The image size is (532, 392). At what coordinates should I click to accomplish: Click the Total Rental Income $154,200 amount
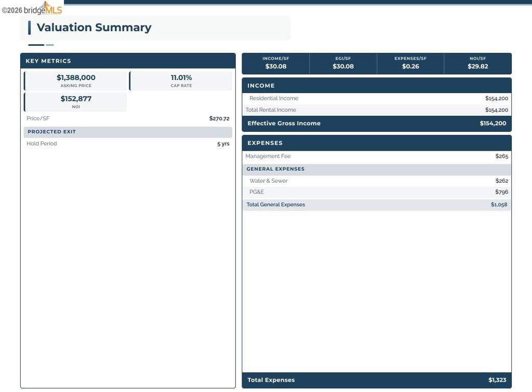tap(496, 110)
